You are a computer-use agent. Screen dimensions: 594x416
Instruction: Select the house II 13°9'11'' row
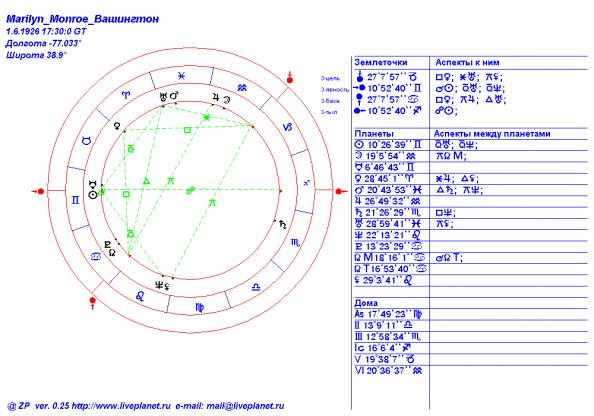click(x=384, y=325)
